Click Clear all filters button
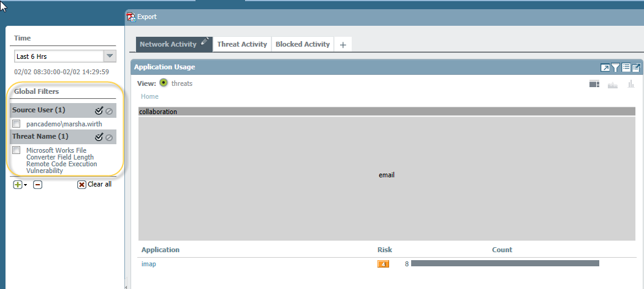Image resolution: width=644 pixels, height=289 pixels. (x=94, y=185)
